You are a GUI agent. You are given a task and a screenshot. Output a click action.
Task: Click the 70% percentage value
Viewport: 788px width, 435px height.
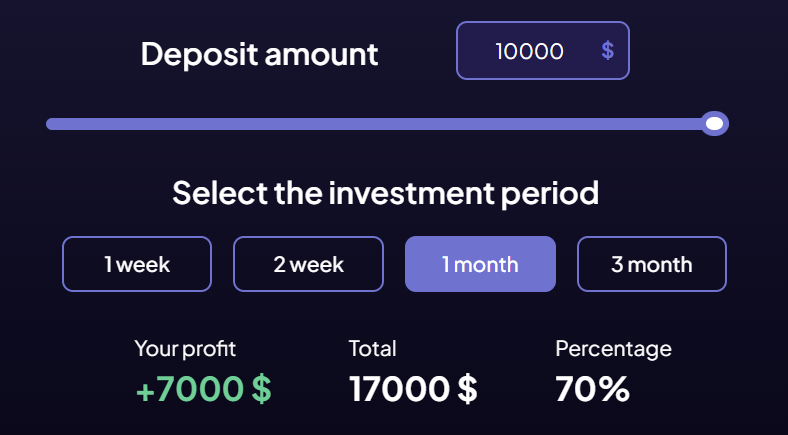tap(592, 388)
